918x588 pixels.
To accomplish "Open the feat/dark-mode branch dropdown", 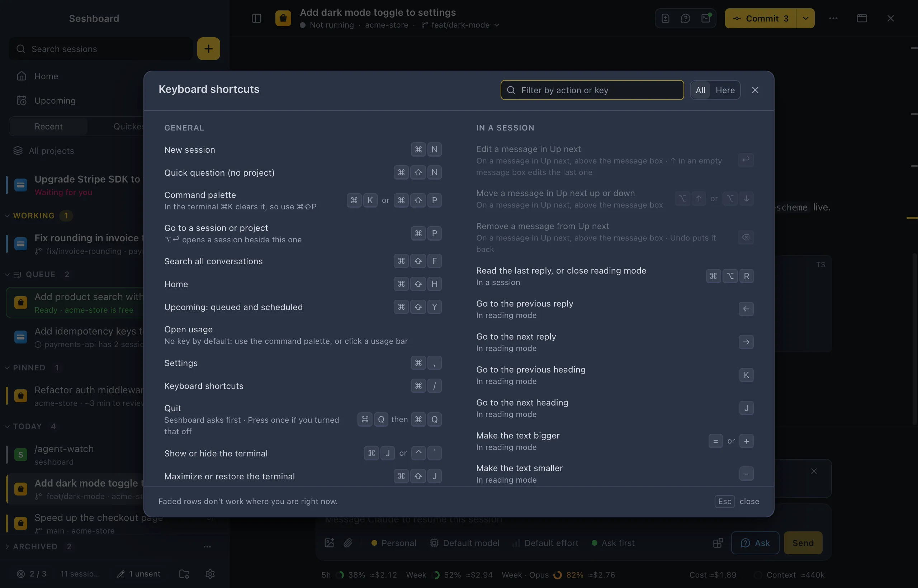I will pyautogui.click(x=460, y=25).
